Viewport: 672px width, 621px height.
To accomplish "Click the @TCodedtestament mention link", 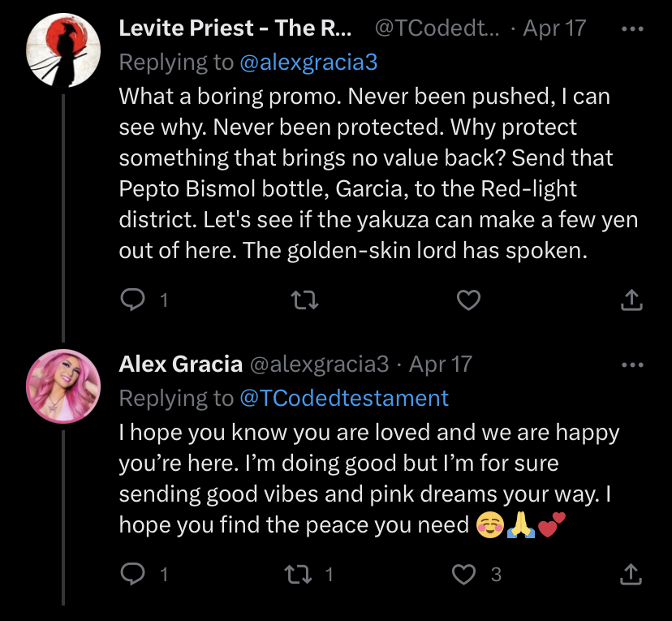I will click(x=344, y=398).
